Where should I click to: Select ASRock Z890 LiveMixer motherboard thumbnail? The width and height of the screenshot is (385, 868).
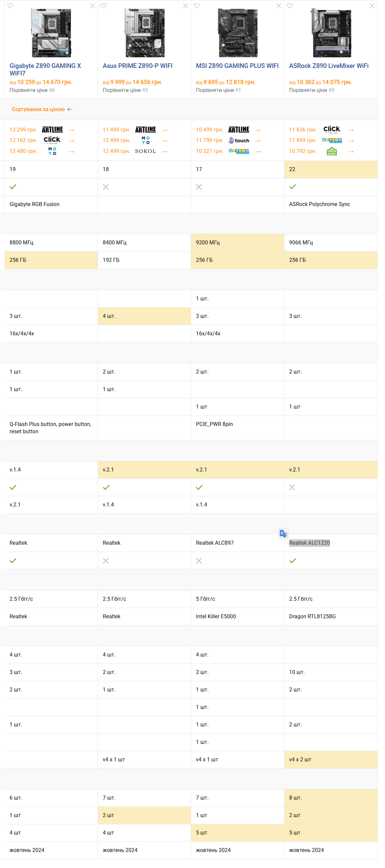tap(332, 33)
